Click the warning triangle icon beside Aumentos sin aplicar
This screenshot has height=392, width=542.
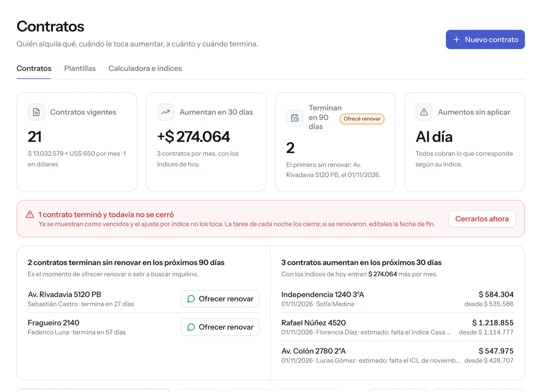coord(424,112)
